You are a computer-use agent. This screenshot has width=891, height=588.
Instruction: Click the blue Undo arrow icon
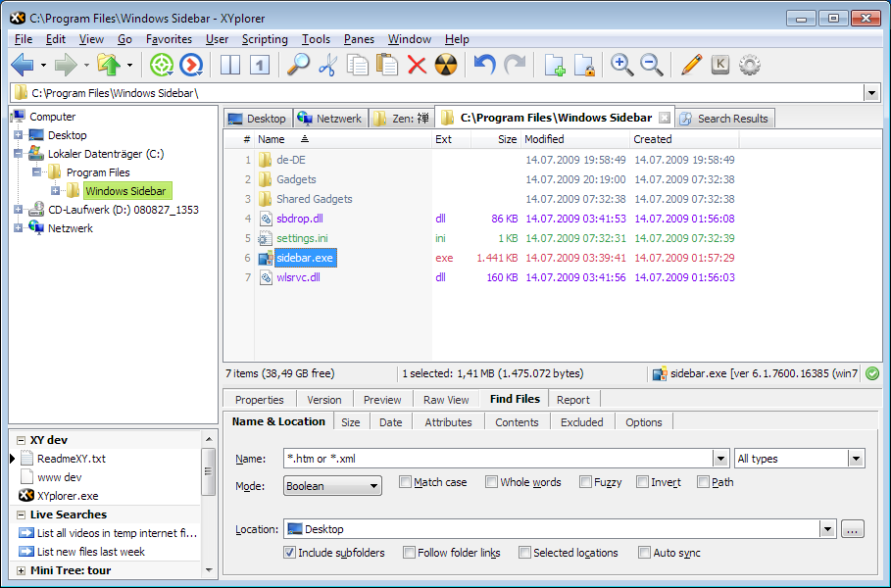coord(484,65)
